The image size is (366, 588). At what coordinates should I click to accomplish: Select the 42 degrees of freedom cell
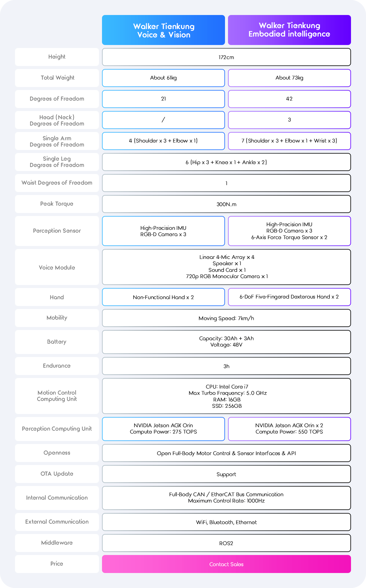click(x=289, y=99)
